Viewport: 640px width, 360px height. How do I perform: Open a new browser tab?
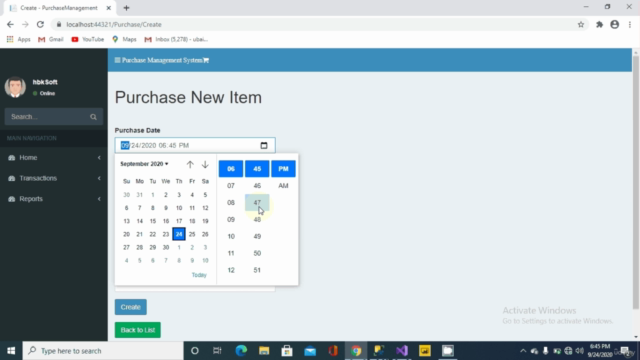126,8
